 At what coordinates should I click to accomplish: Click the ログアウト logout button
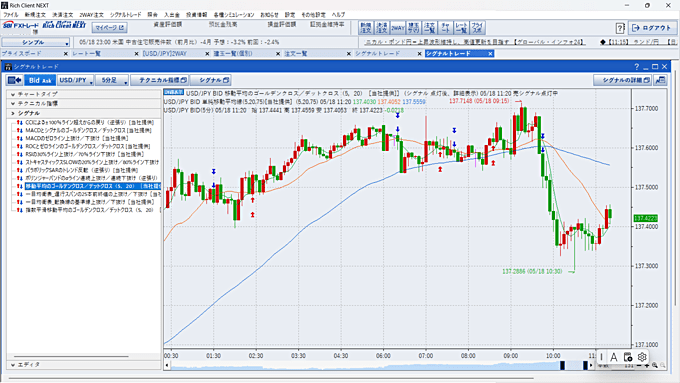coord(651,28)
